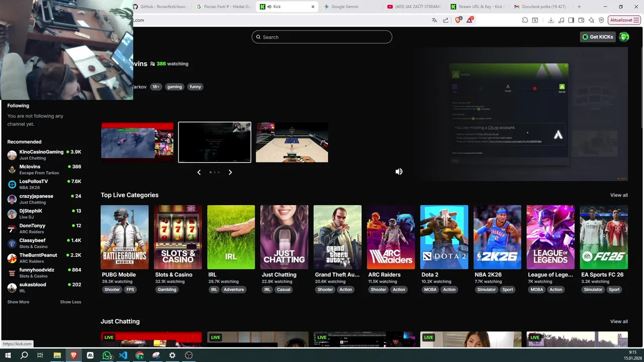Open the PUBG Mobile category card
Image resolution: width=644 pixels, height=362 pixels.
124,237
